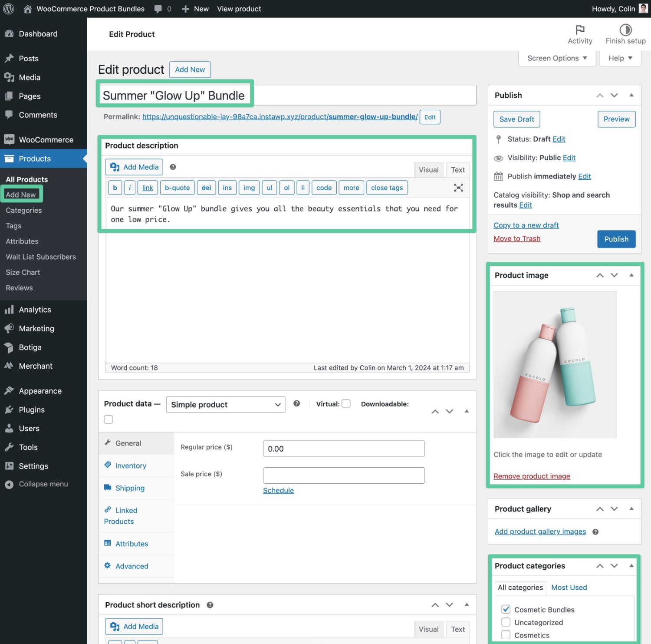Click the Regular price input field
Image resolution: width=651 pixels, height=644 pixels.
coord(344,449)
